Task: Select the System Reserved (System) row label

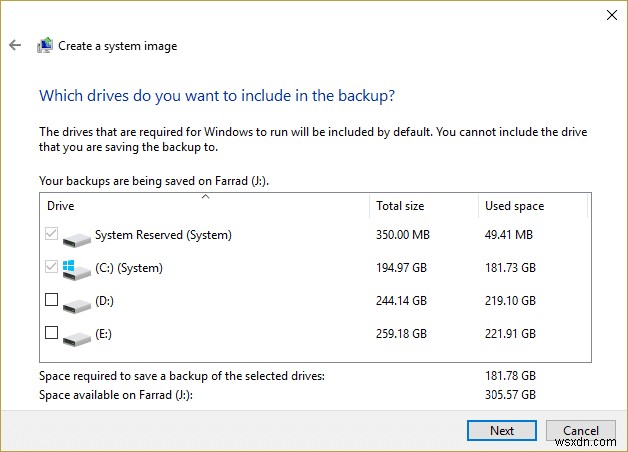Action: 163,236
